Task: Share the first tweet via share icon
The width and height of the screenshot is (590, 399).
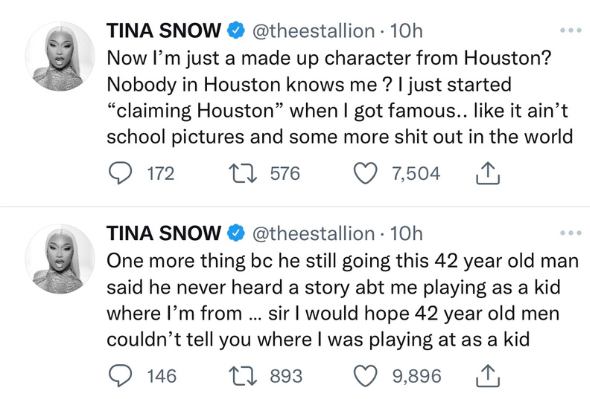Action: (x=488, y=173)
